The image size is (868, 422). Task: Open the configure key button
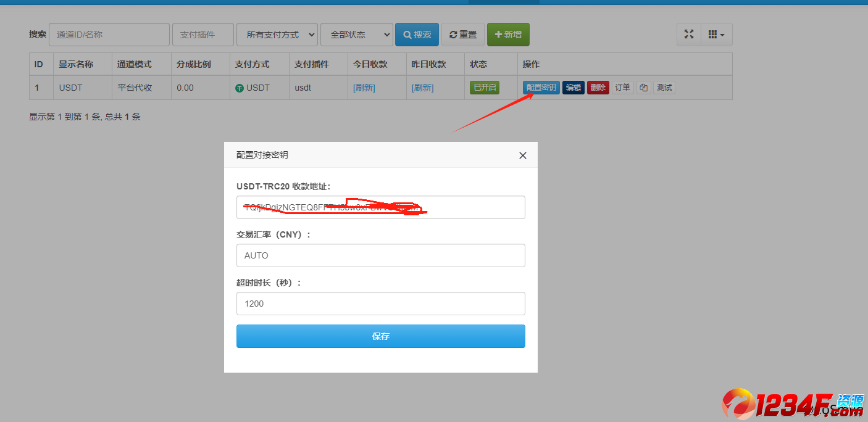(x=541, y=88)
